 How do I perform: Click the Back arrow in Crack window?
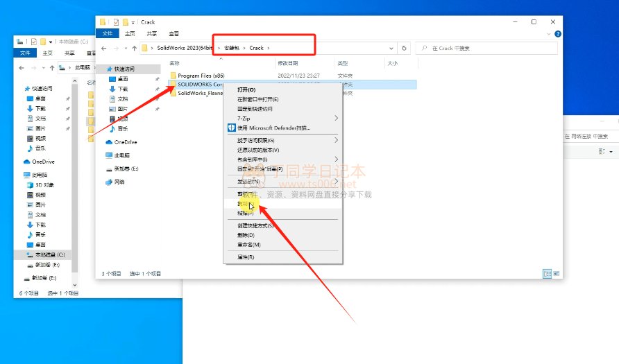(104, 48)
